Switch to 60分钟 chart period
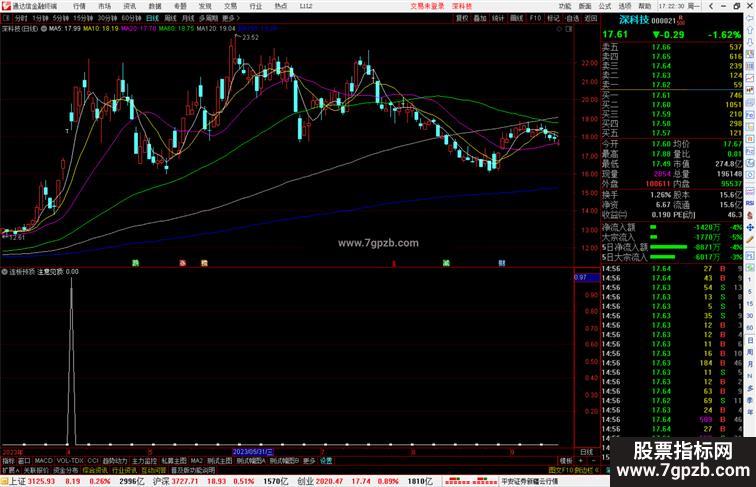756x487 pixels. [x=131, y=18]
